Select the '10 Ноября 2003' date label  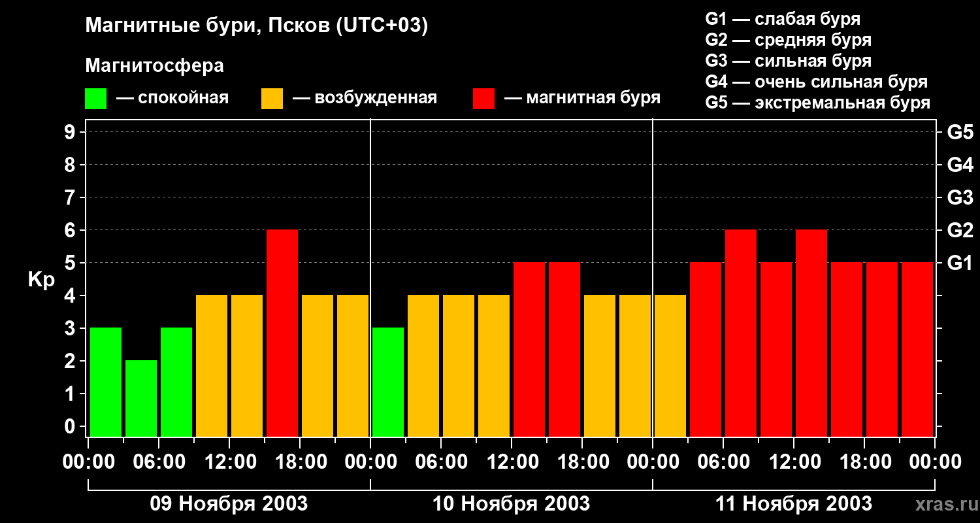pyautogui.click(x=511, y=504)
